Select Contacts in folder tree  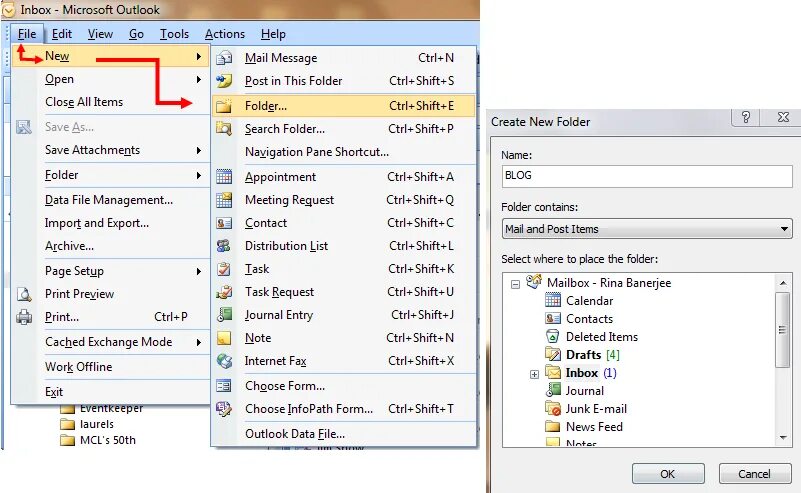[590, 319]
